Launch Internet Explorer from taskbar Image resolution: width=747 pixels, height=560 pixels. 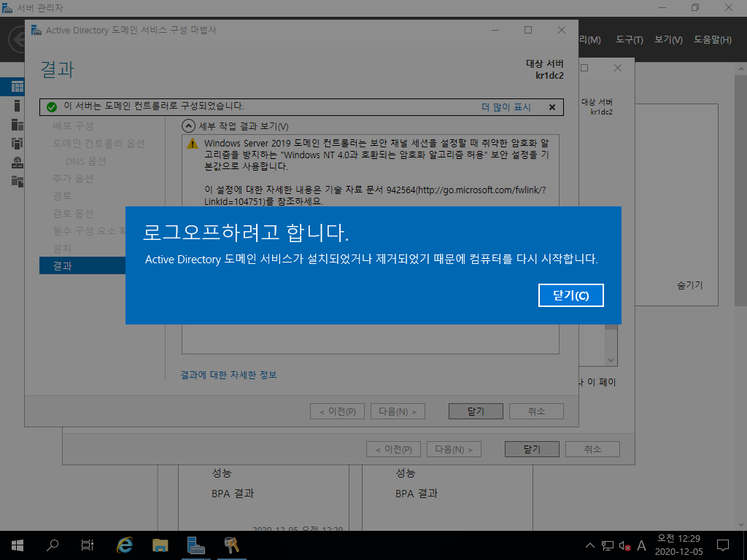pyautogui.click(x=125, y=545)
